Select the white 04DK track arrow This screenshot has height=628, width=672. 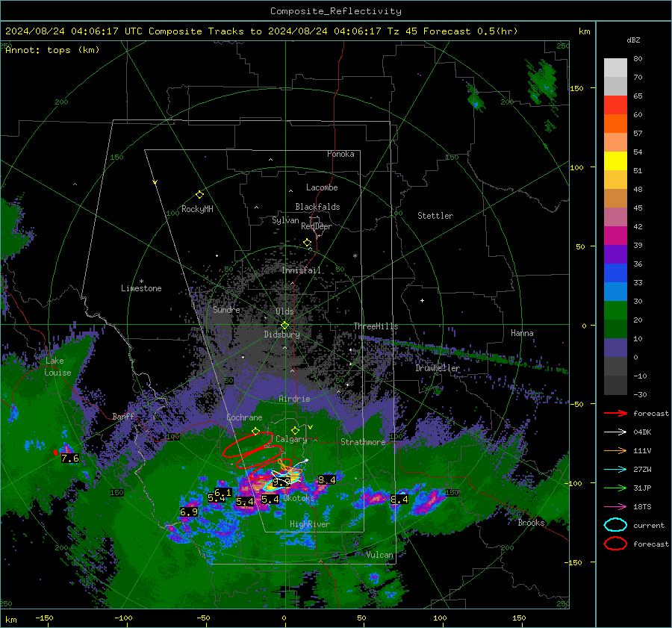pos(615,432)
